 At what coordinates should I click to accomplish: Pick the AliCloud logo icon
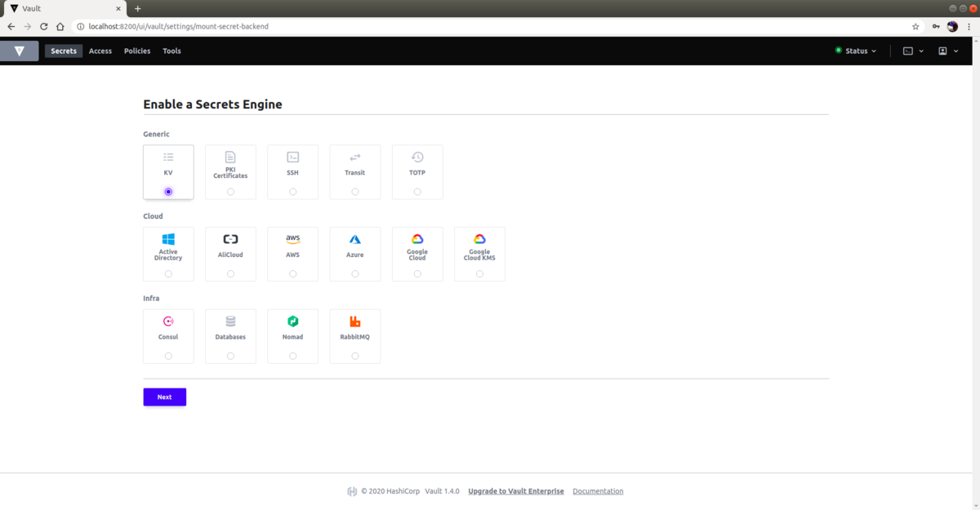(x=230, y=239)
